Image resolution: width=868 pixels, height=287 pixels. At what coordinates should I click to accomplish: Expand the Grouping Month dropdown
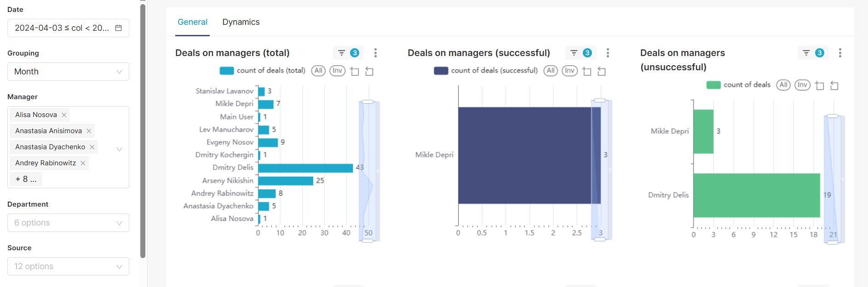pyautogui.click(x=68, y=72)
